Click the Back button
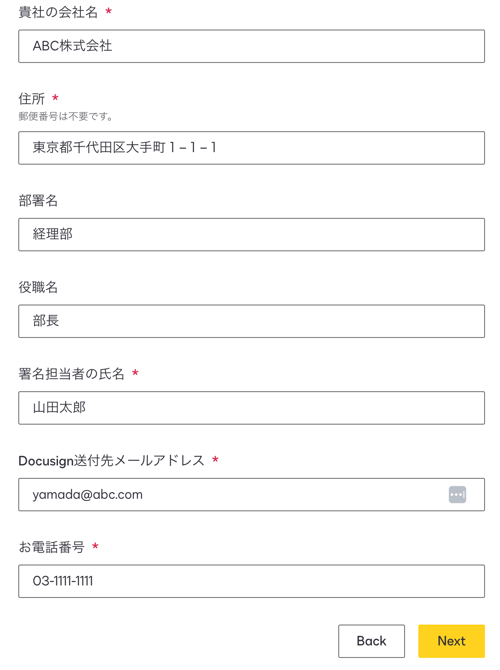500x670 pixels. coord(371,641)
